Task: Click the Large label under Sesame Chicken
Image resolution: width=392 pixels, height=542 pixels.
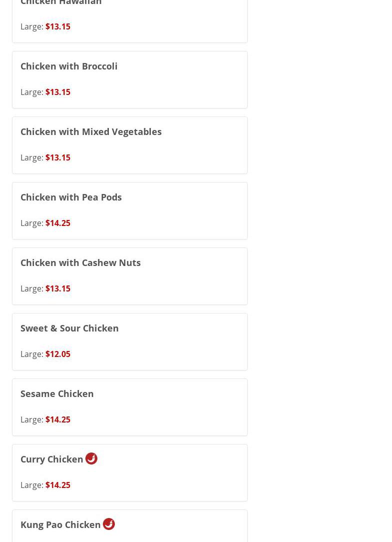Action: [31, 419]
